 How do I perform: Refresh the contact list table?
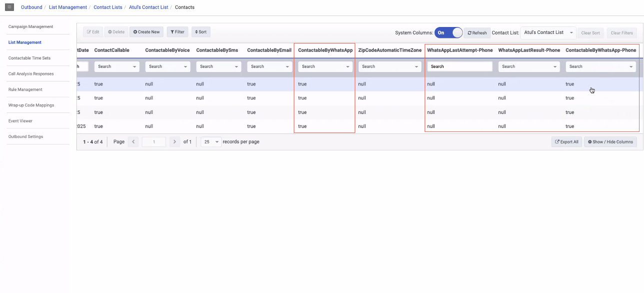(x=477, y=33)
